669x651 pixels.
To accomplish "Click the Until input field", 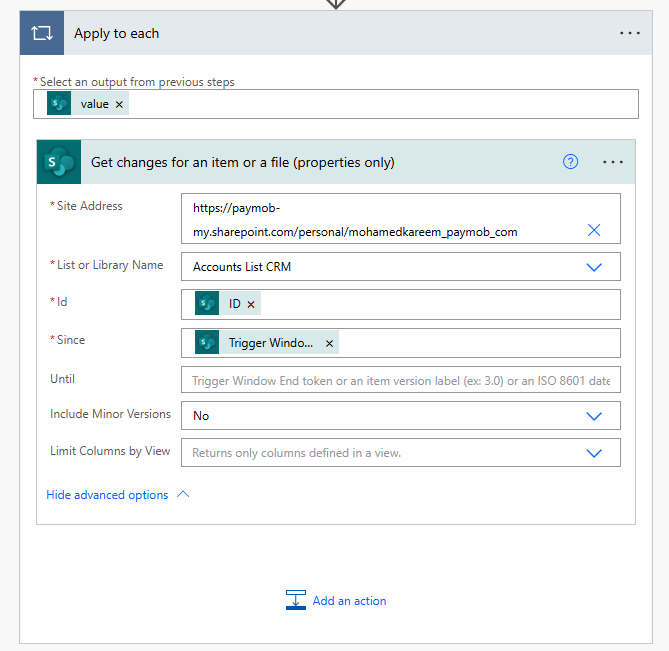I will pos(401,380).
